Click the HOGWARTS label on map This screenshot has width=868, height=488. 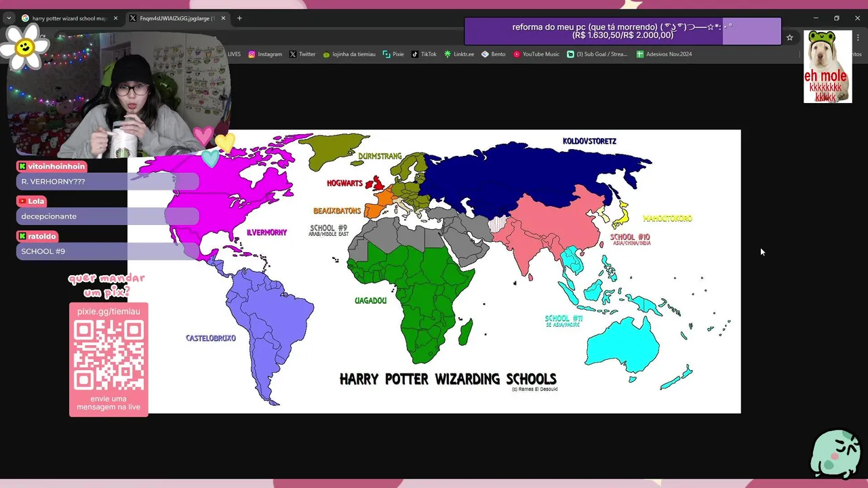click(344, 183)
